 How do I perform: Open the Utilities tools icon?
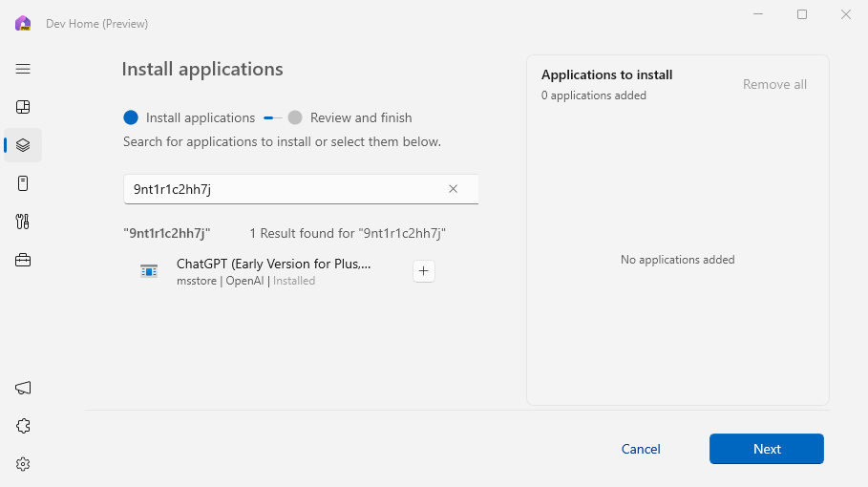pyautogui.click(x=23, y=222)
